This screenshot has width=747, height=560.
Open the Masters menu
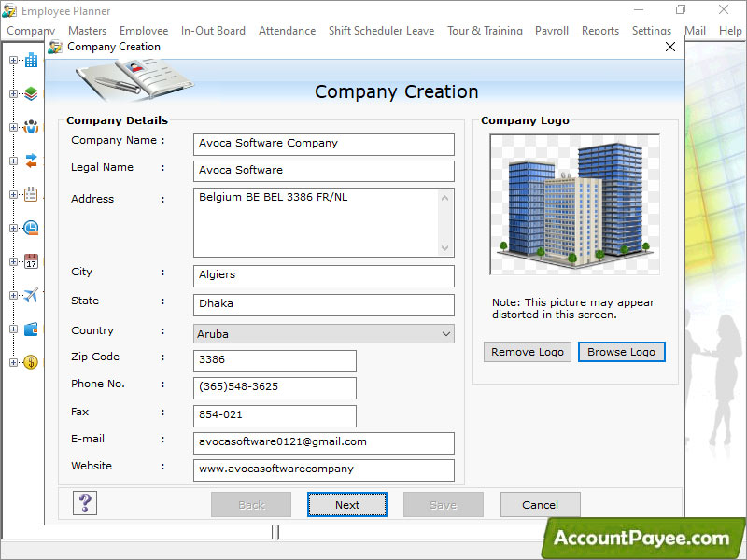87,31
